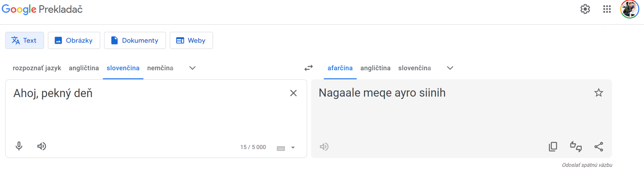Copy the translation to clipboard
The width and height of the screenshot is (644, 178).
pyautogui.click(x=553, y=146)
